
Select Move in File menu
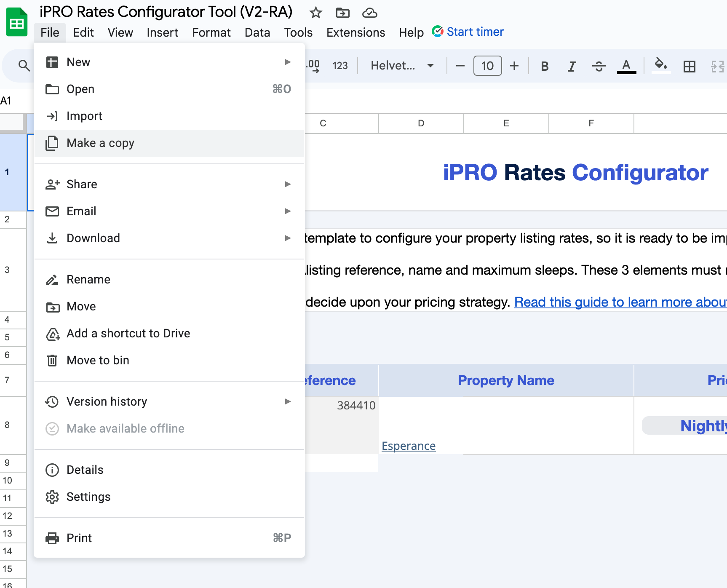[x=169, y=307]
